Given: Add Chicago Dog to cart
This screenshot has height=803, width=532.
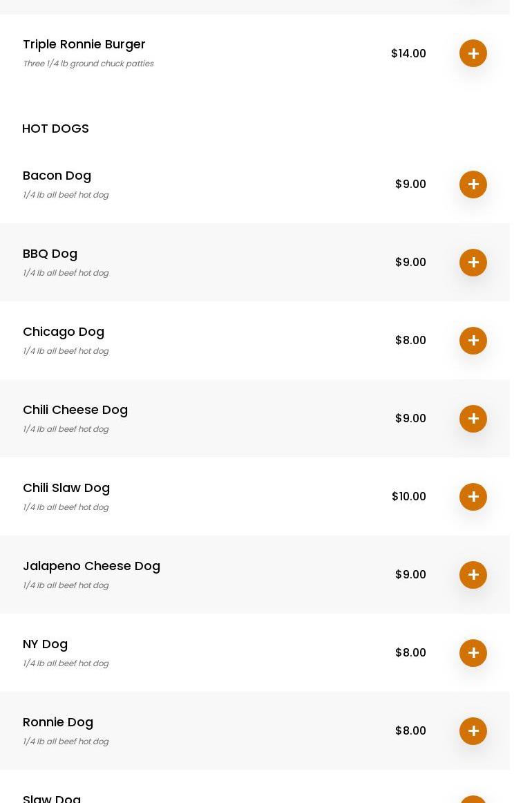Looking at the screenshot, I should pos(473,341).
